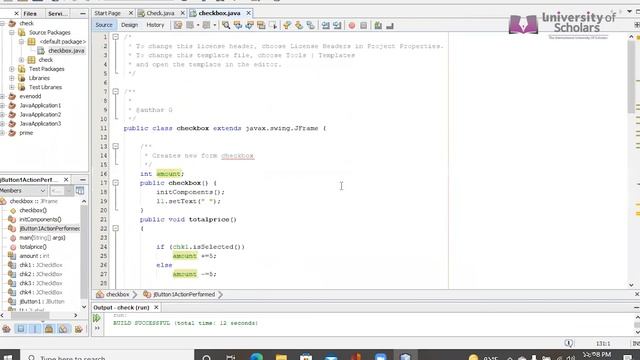Screen dimensions: 640x360
Task: Click Shift Line Left icon
Action: 325,25
